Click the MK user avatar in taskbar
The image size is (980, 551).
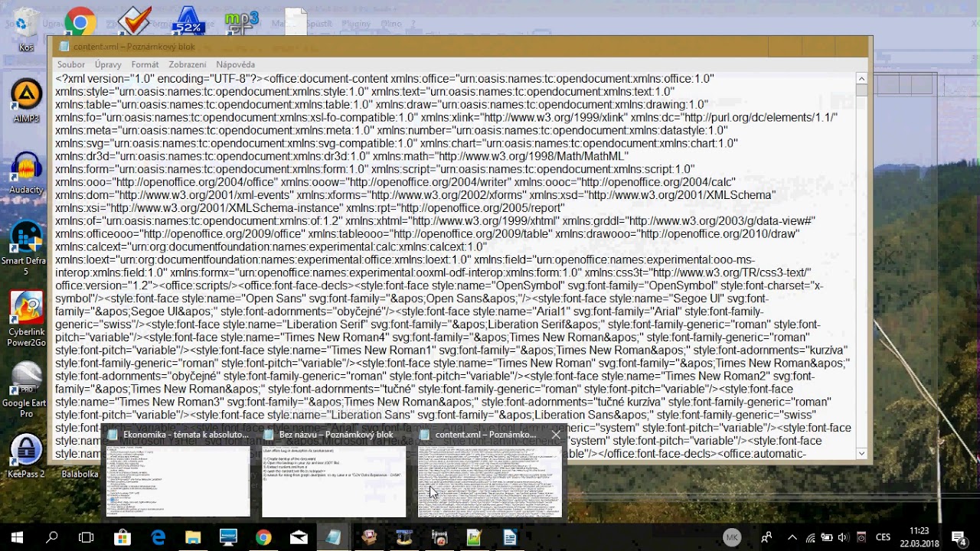[732, 537]
